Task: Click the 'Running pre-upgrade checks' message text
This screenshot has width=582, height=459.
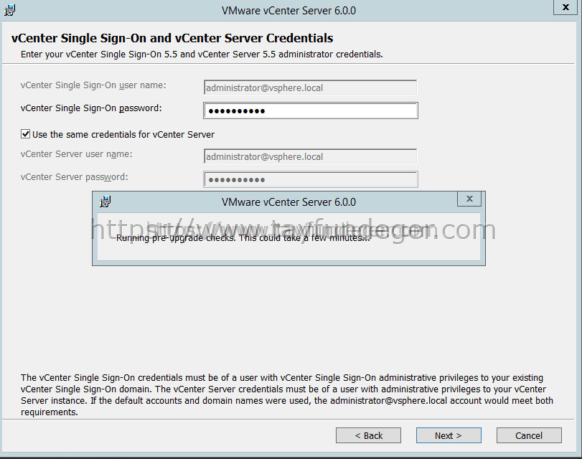Action: (x=243, y=238)
